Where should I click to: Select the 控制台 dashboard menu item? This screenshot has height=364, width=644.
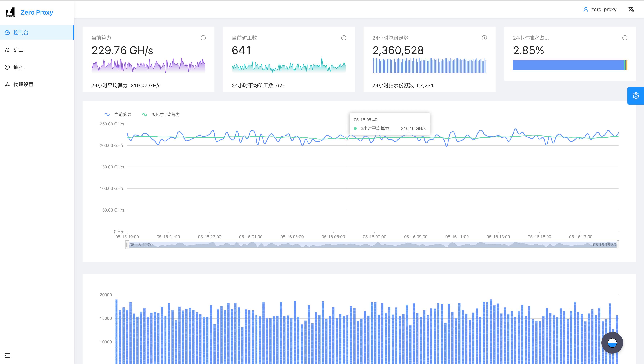pyautogui.click(x=21, y=32)
